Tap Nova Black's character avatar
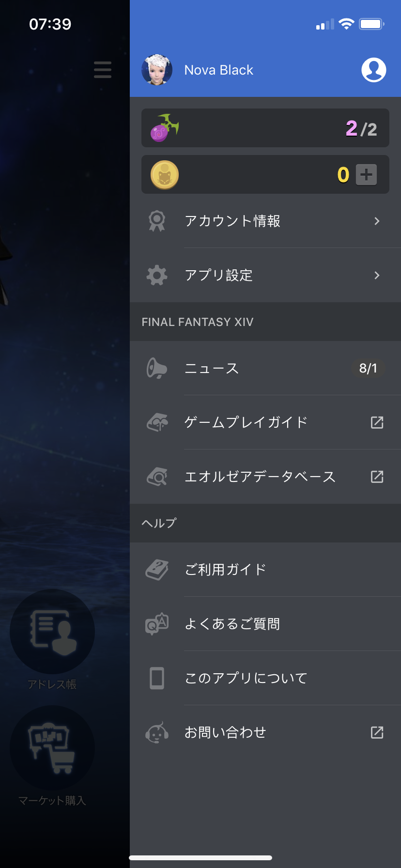Screen dimensions: 401x868 point(157,70)
